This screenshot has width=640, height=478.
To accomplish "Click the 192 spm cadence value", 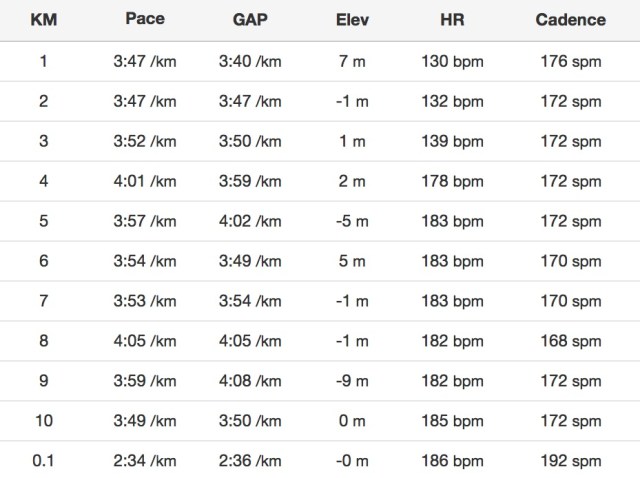I will 571,460.
